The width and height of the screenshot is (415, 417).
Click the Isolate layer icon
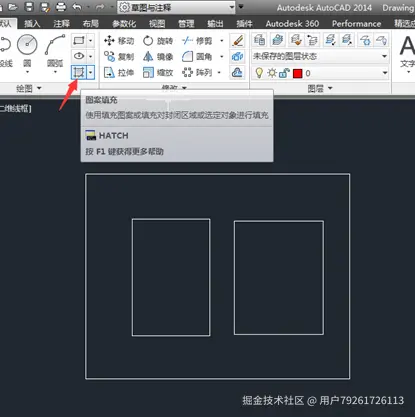[330, 40]
